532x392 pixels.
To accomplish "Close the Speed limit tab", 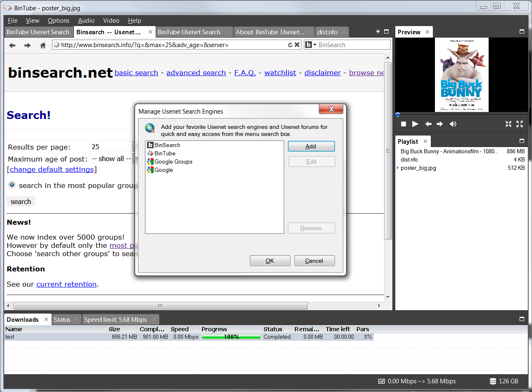I will point(154,319).
